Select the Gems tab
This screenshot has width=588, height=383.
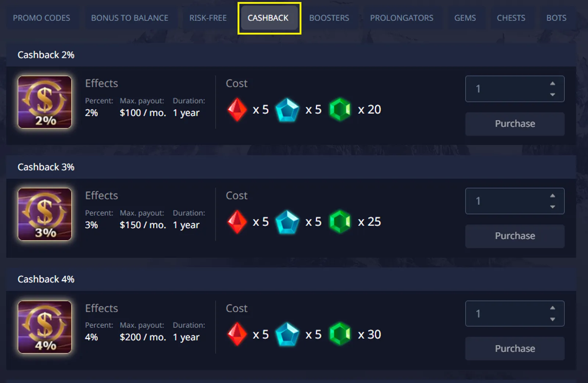tap(465, 18)
